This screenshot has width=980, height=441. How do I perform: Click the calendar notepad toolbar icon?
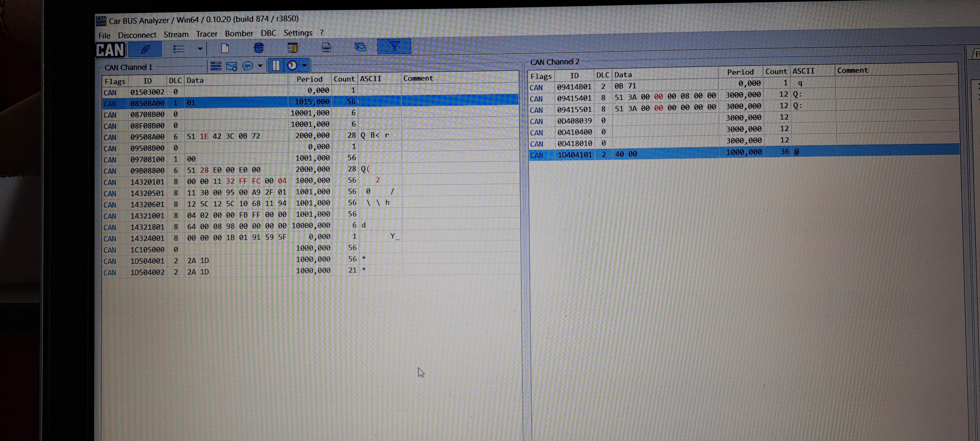293,48
